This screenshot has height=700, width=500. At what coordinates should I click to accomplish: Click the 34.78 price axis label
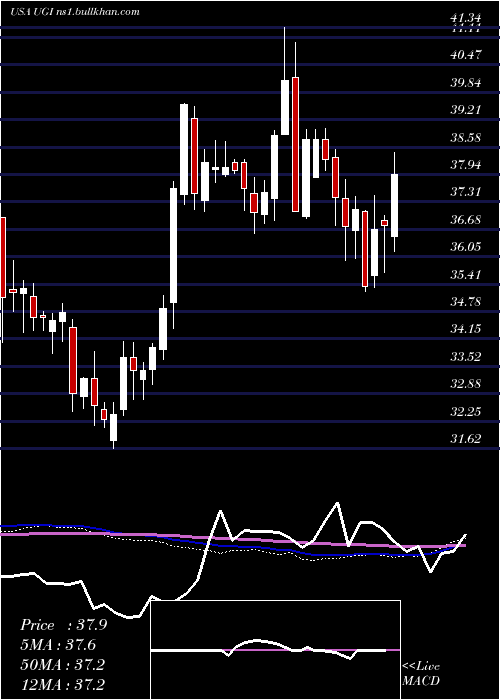(x=466, y=302)
